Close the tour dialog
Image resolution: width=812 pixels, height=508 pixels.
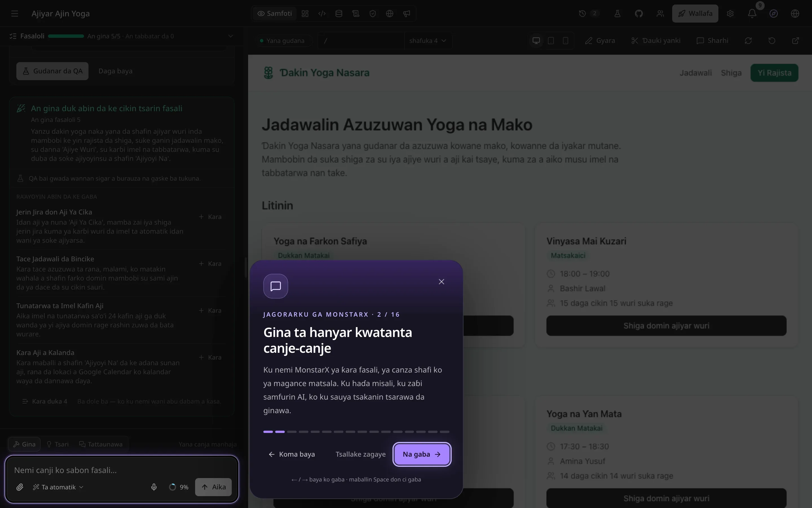pyautogui.click(x=441, y=282)
